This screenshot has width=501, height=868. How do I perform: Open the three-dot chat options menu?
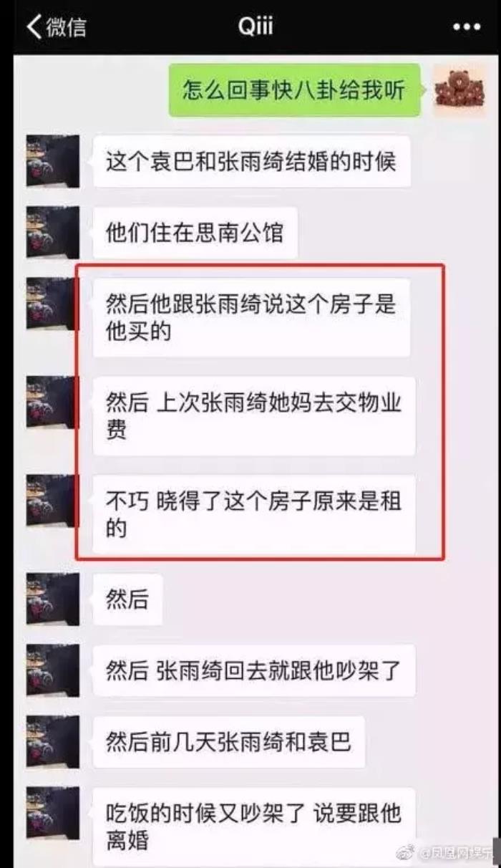pos(467,27)
